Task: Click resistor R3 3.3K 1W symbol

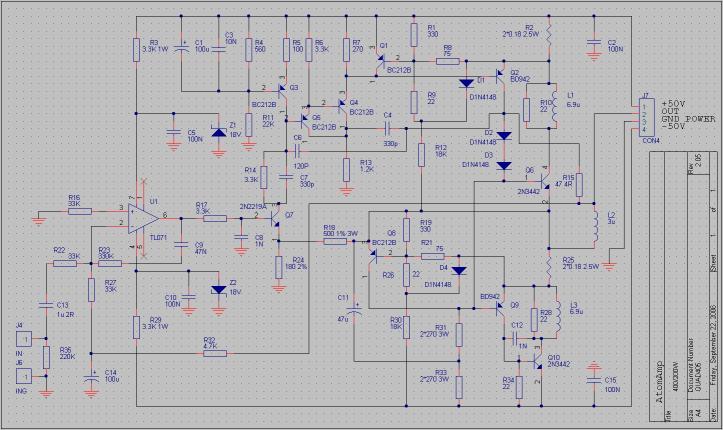Action: [x=136, y=50]
